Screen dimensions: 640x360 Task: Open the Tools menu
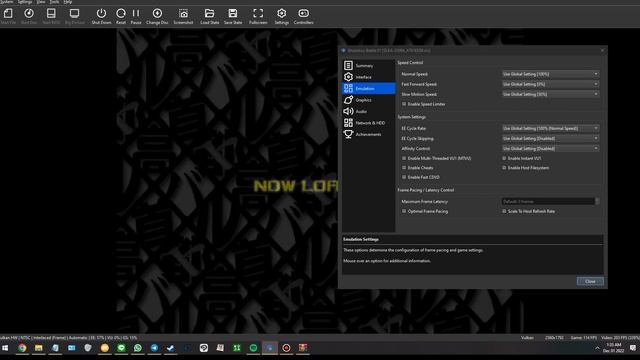[x=54, y=2]
